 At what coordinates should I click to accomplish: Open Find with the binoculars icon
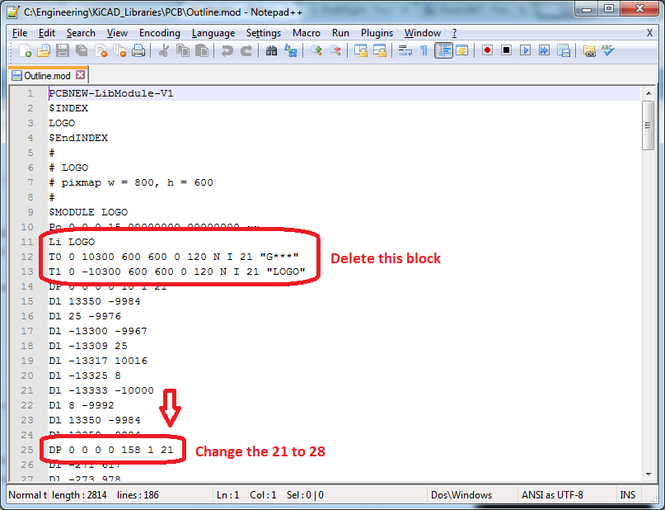(271, 51)
